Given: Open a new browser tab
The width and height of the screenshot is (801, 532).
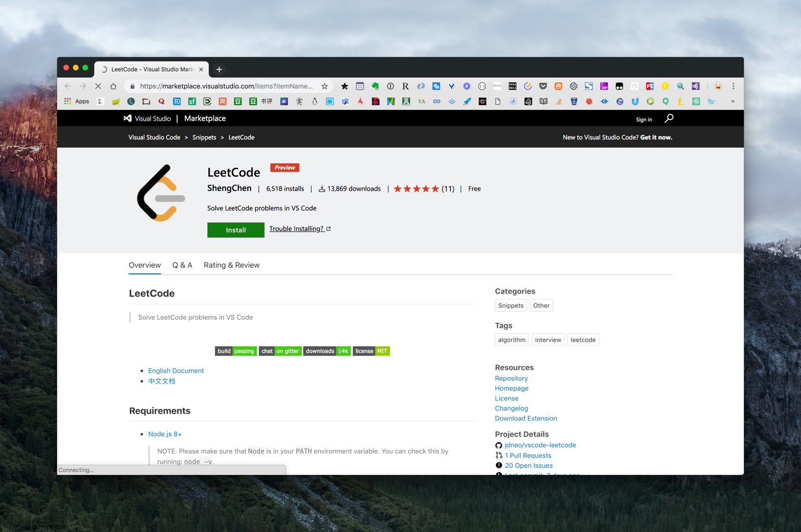Looking at the screenshot, I should [219, 69].
